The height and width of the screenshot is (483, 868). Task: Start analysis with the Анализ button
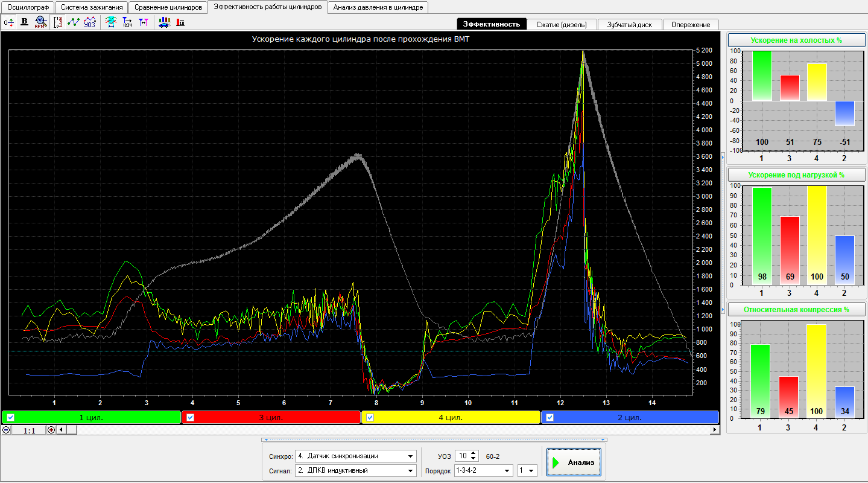pyautogui.click(x=574, y=462)
